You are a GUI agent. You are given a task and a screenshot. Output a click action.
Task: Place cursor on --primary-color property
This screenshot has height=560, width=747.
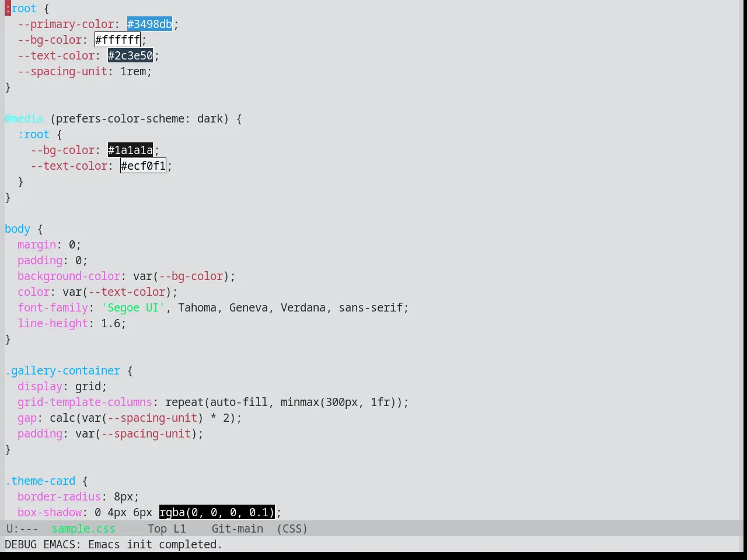click(x=65, y=24)
